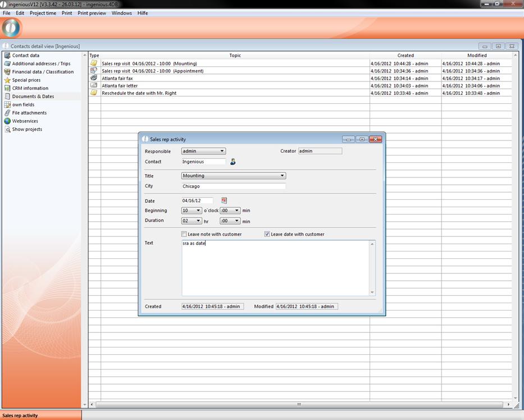Open the Duration minutes dropdown
The image size is (524, 420).
(237, 221)
